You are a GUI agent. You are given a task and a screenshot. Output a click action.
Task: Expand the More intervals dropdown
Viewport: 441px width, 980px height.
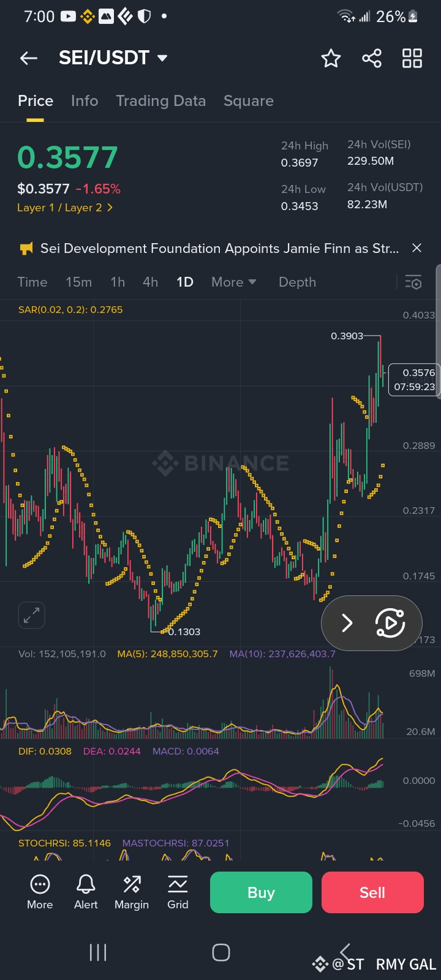(233, 282)
